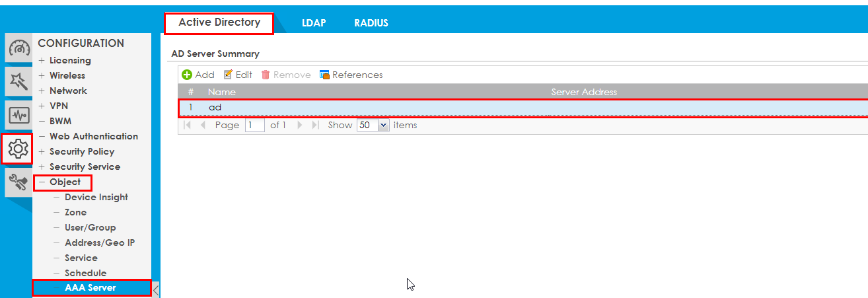The height and width of the screenshot is (298, 868).
Task: Click the Edit pencil icon
Action: point(229,75)
